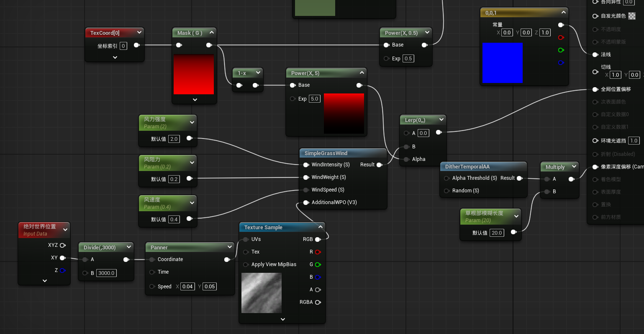Expand the TexCoord[0] node dropdown arrow
Image resolution: width=644 pixels, height=334 pixels.
point(139,32)
